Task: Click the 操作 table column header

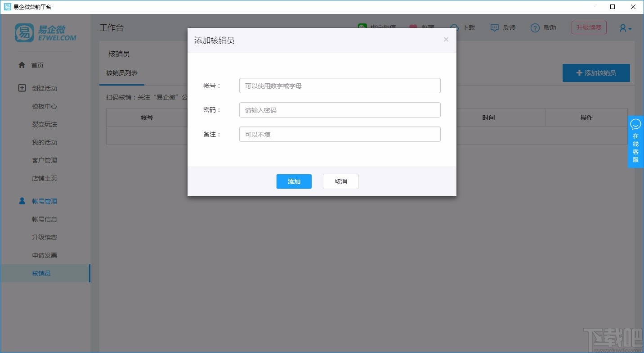Action: click(x=586, y=118)
